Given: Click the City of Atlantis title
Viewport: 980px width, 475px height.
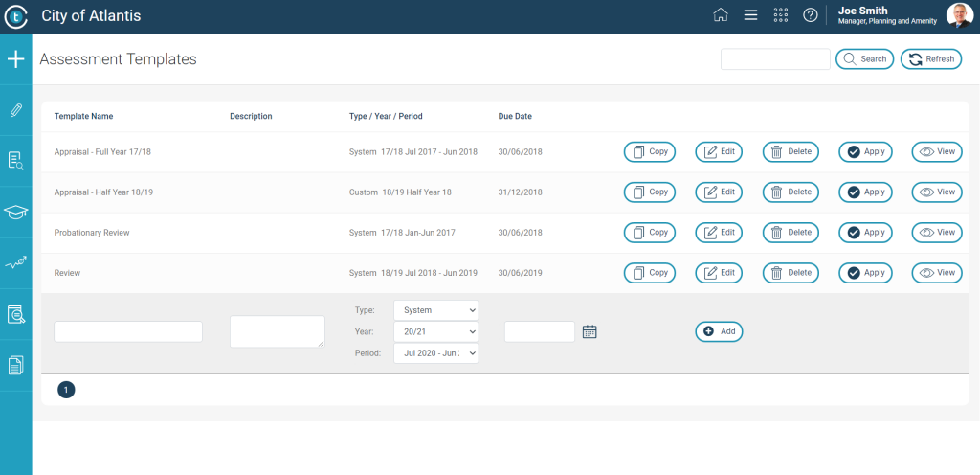Looking at the screenshot, I should pos(91,16).
